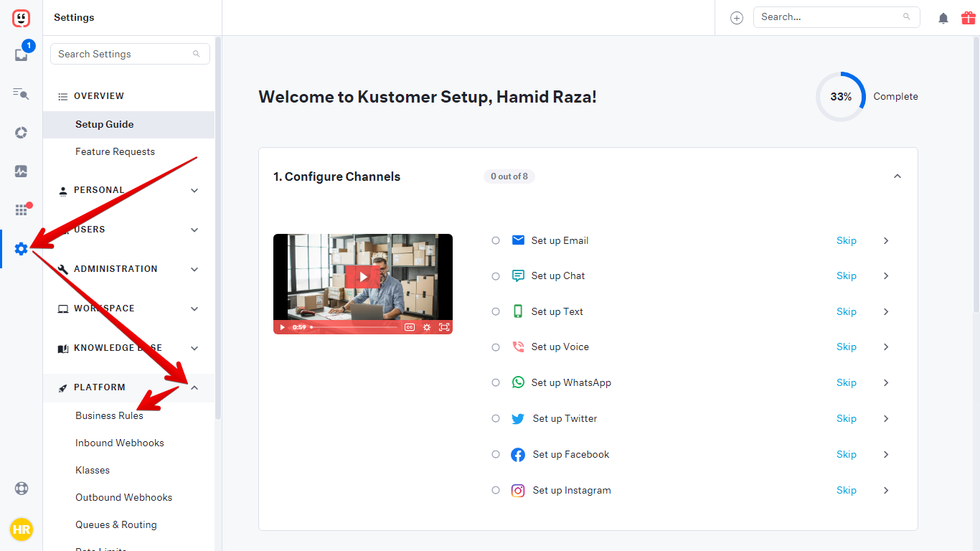
Task: Open the notifications bell icon
Action: 943,18
